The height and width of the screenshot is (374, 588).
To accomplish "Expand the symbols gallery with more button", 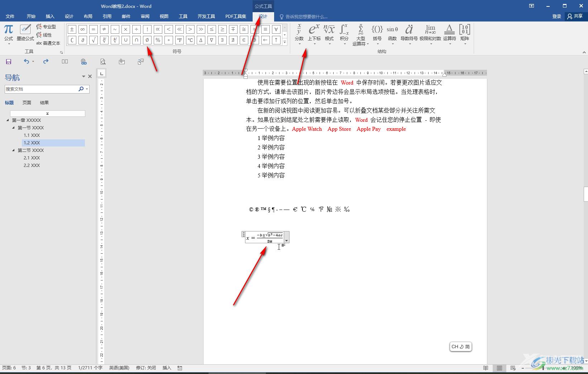I will (x=285, y=42).
